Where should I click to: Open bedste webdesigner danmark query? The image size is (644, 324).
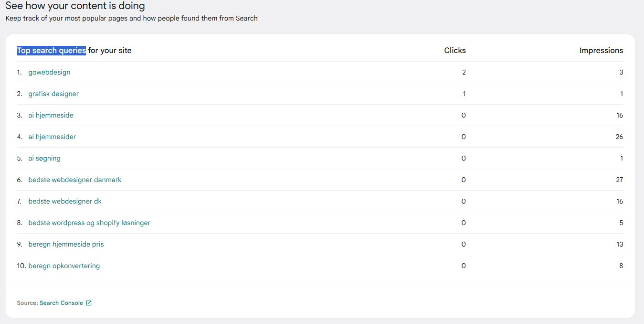pyautogui.click(x=75, y=180)
